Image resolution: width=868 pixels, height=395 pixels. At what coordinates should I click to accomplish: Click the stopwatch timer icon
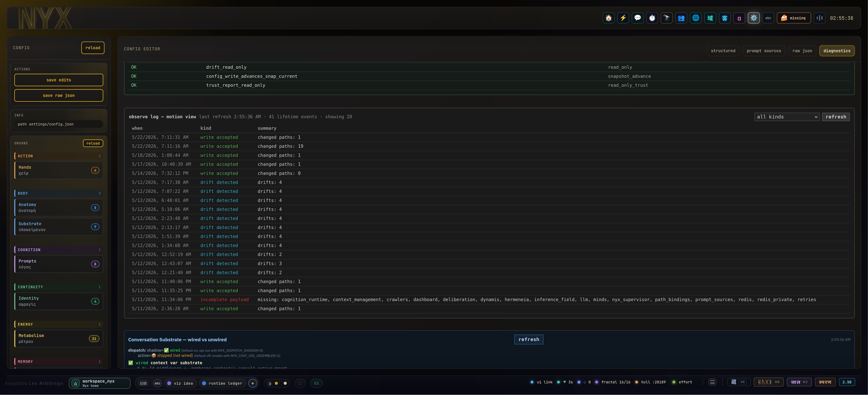(x=652, y=18)
